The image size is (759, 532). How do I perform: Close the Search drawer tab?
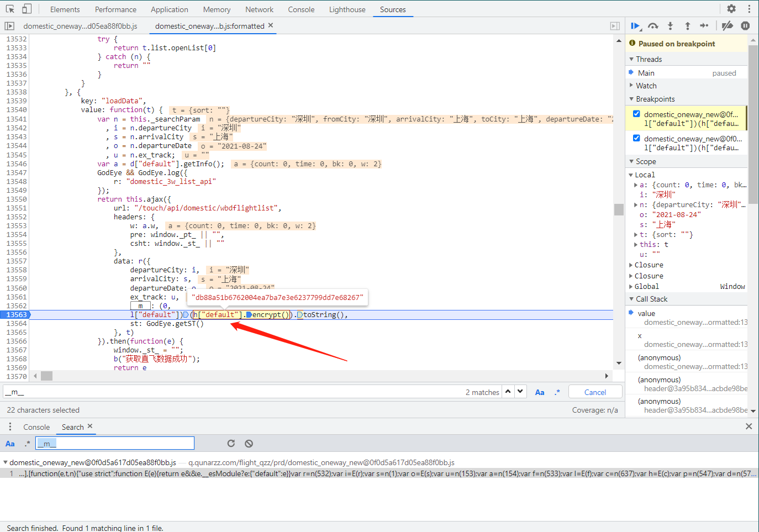tap(90, 426)
